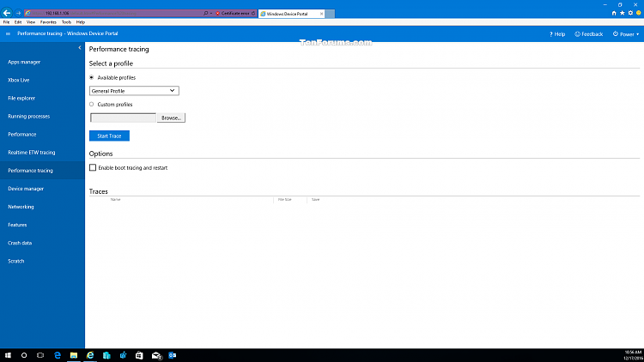Open the Certificate error warning
This screenshot has height=362, width=644.
pyautogui.click(x=233, y=14)
